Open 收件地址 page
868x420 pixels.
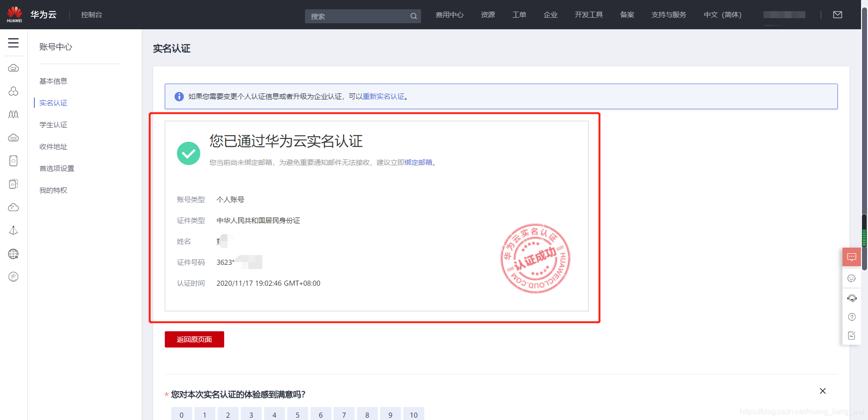[53, 147]
